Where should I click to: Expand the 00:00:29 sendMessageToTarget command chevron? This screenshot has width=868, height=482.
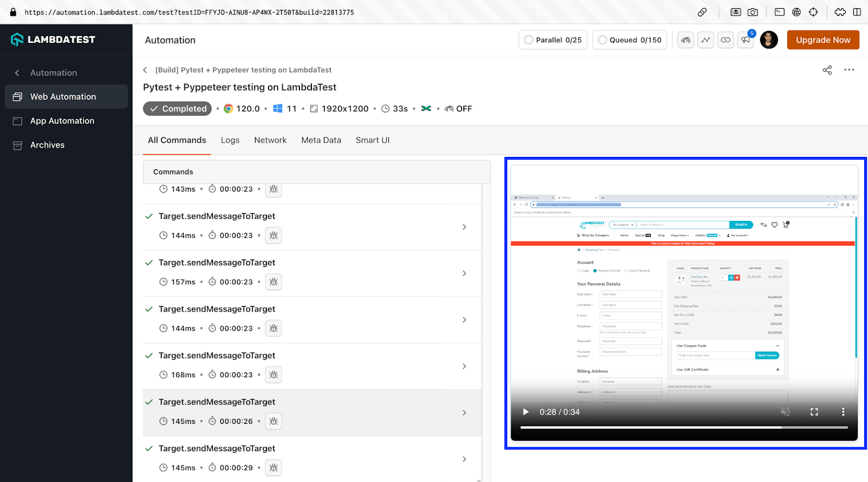464,459
